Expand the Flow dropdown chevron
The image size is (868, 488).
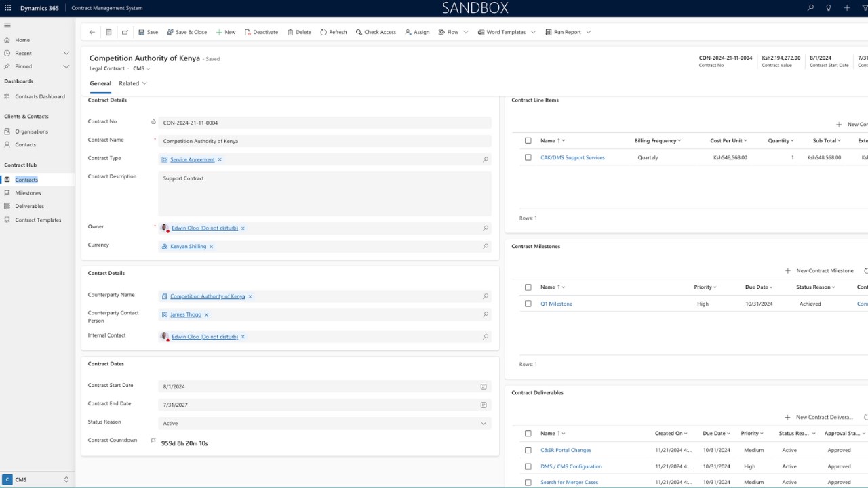[466, 32]
